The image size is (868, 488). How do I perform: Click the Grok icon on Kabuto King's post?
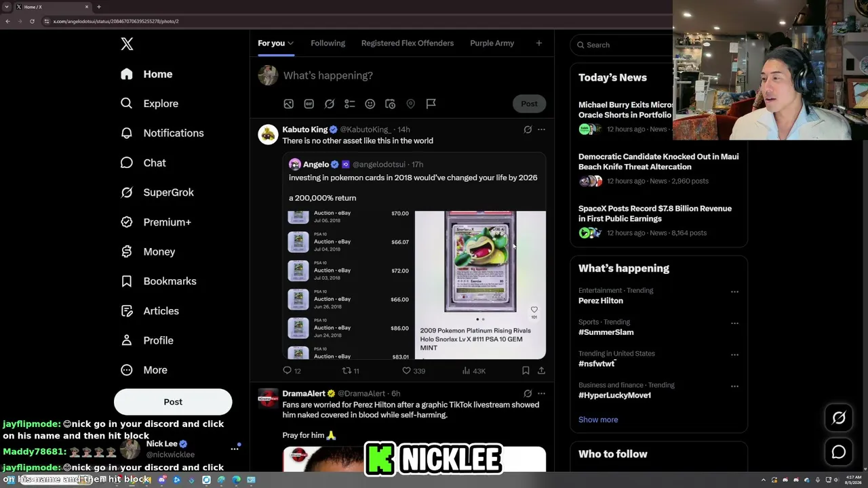(528, 129)
